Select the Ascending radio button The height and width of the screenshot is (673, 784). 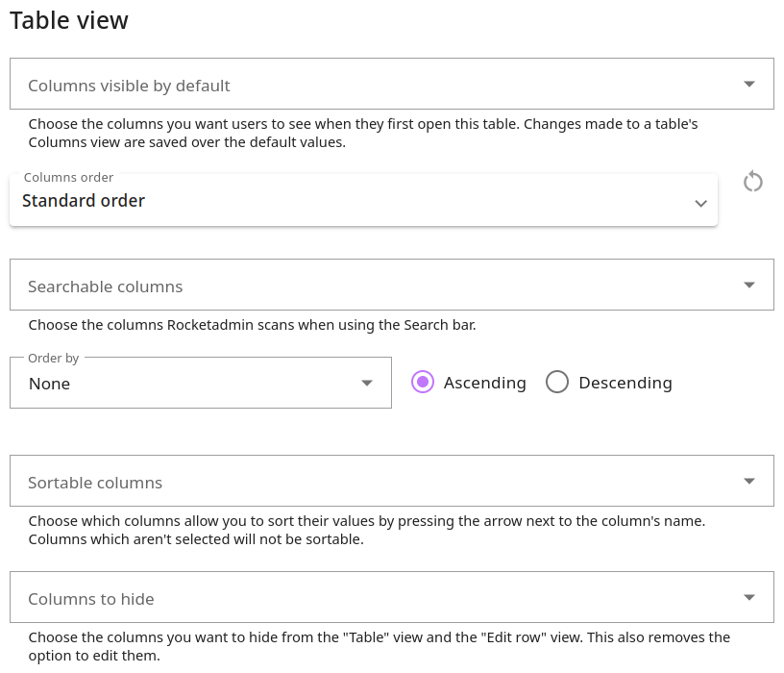coord(422,383)
